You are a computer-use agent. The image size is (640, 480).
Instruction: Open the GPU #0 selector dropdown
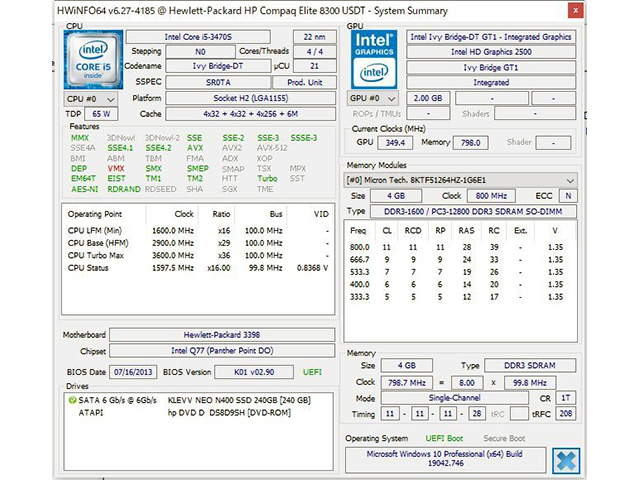pos(372,98)
